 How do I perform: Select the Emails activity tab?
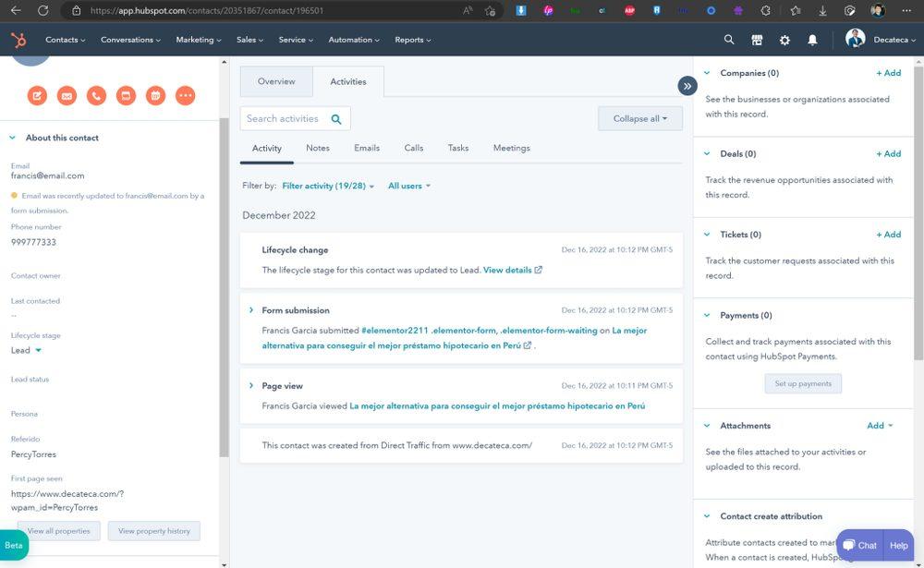pyautogui.click(x=367, y=148)
